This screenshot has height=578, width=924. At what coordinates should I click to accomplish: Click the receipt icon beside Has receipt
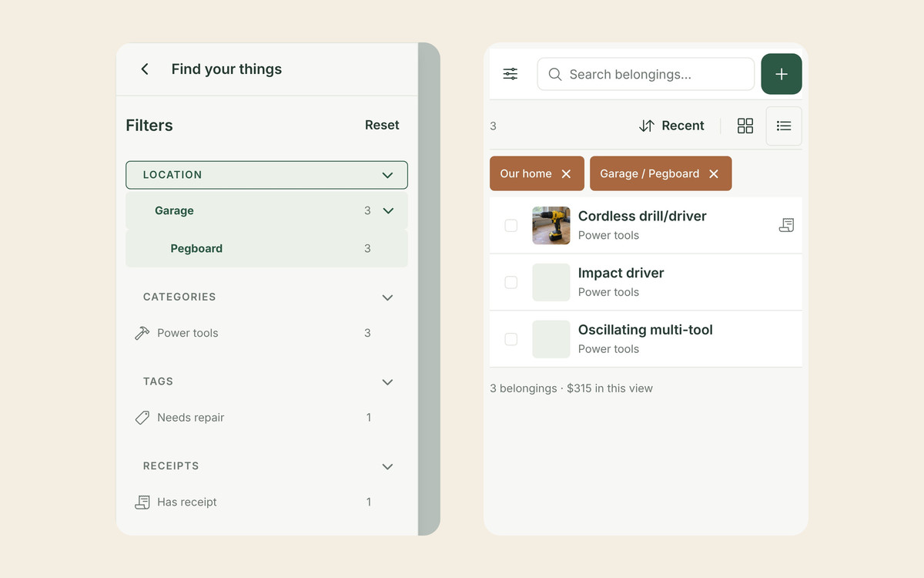tap(142, 502)
